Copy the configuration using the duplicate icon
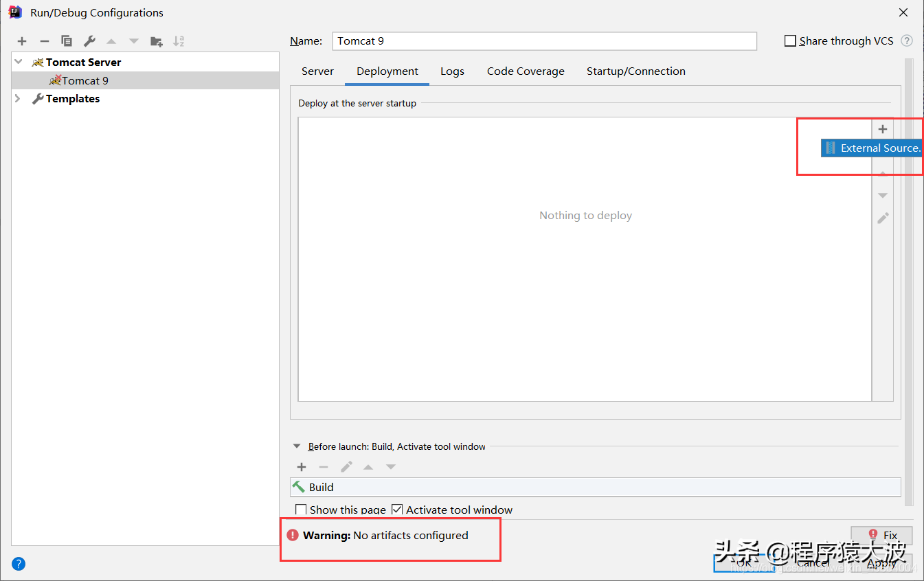Viewport: 924px width, 581px height. [67, 41]
